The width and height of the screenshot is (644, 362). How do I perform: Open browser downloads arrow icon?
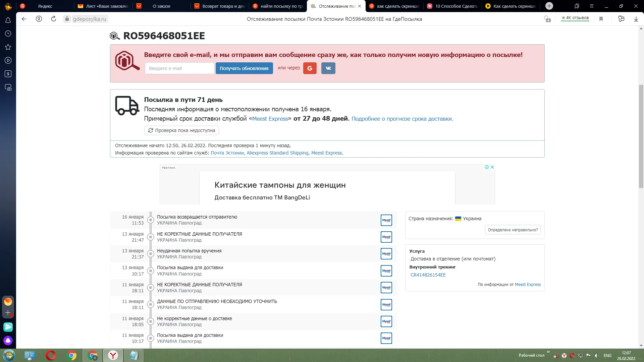(x=636, y=19)
